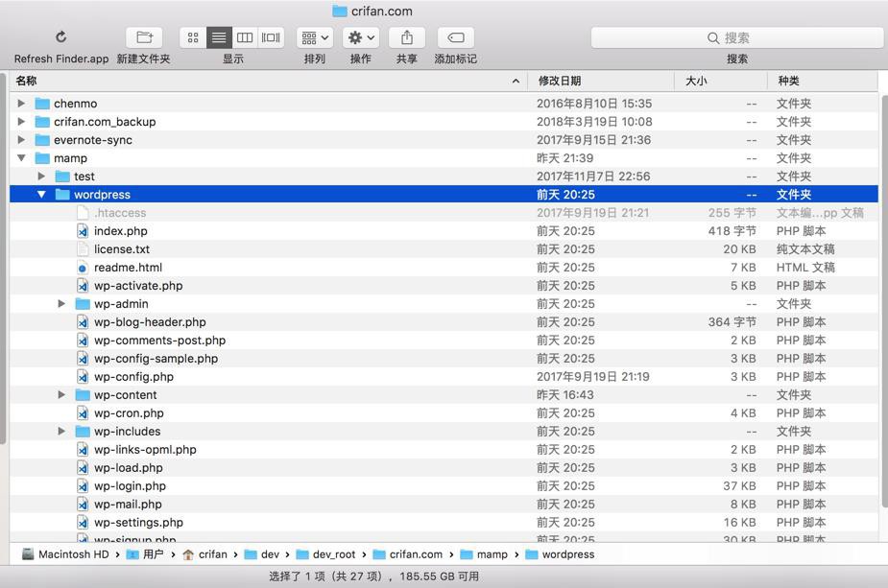This screenshot has height=588, width=888.
Task: Click the Refresh Finder.app toolbar icon
Action: (x=61, y=37)
